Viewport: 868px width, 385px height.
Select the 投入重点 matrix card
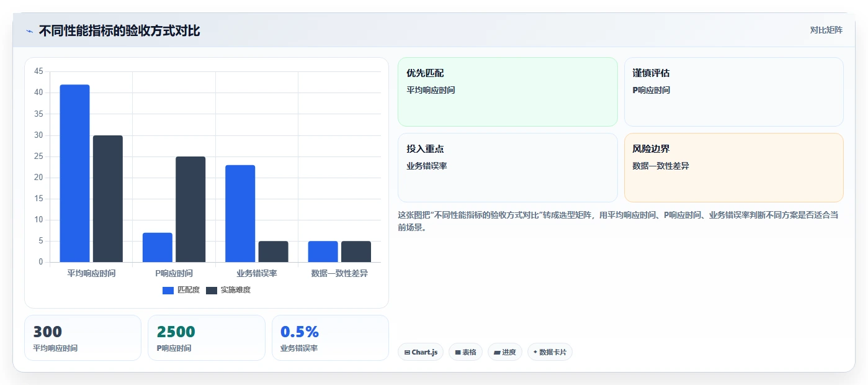click(x=508, y=168)
